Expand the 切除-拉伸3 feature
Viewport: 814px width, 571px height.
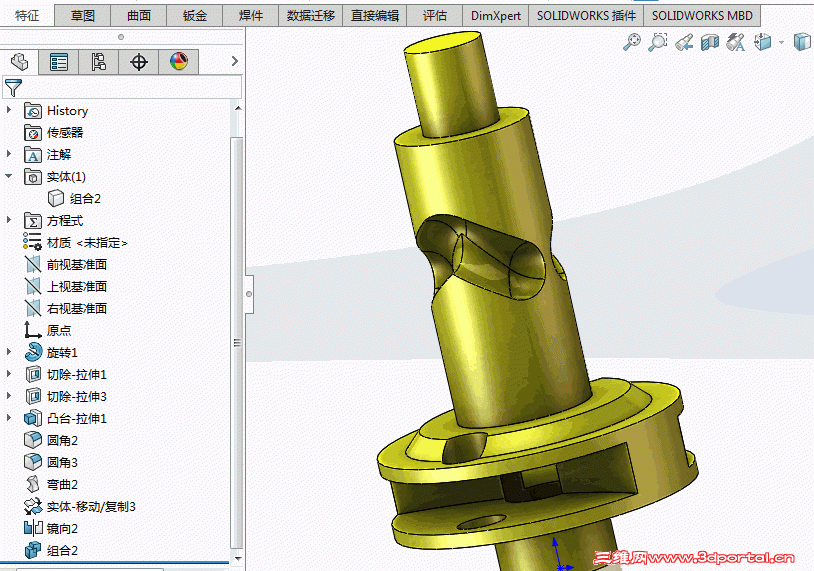pyautogui.click(x=9, y=396)
